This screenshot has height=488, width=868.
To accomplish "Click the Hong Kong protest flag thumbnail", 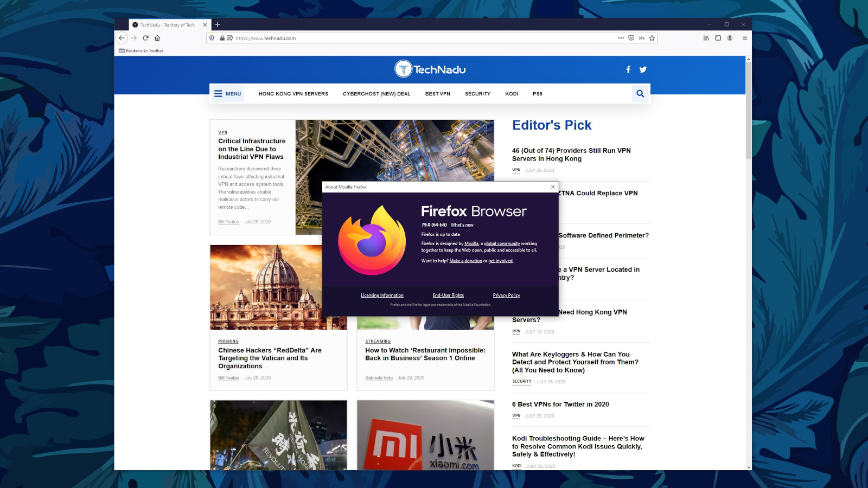I will tap(278, 435).
